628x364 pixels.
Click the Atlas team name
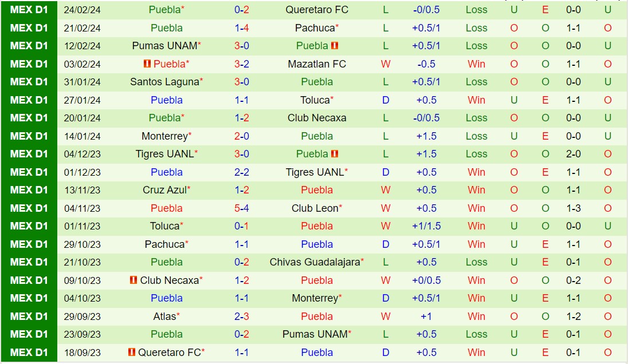coord(164,316)
